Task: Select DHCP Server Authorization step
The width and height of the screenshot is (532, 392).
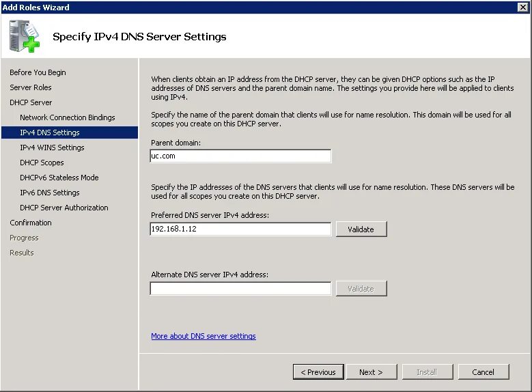Action: (x=64, y=208)
